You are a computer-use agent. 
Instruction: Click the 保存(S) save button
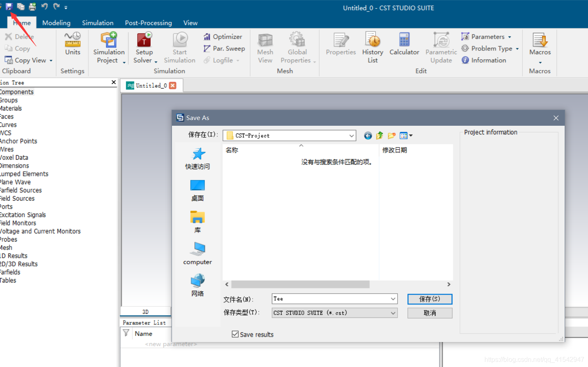pos(430,299)
